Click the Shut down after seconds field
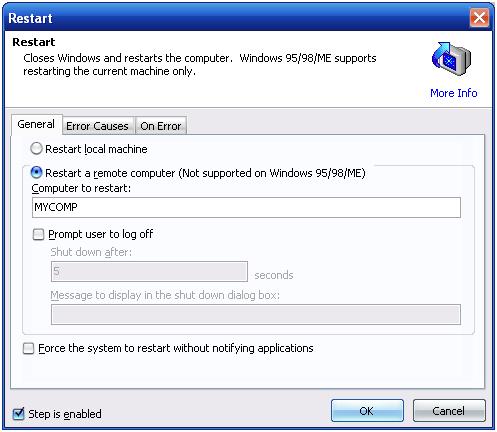This screenshot has width=497, height=432. pyautogui.click(x=149, y=272)
